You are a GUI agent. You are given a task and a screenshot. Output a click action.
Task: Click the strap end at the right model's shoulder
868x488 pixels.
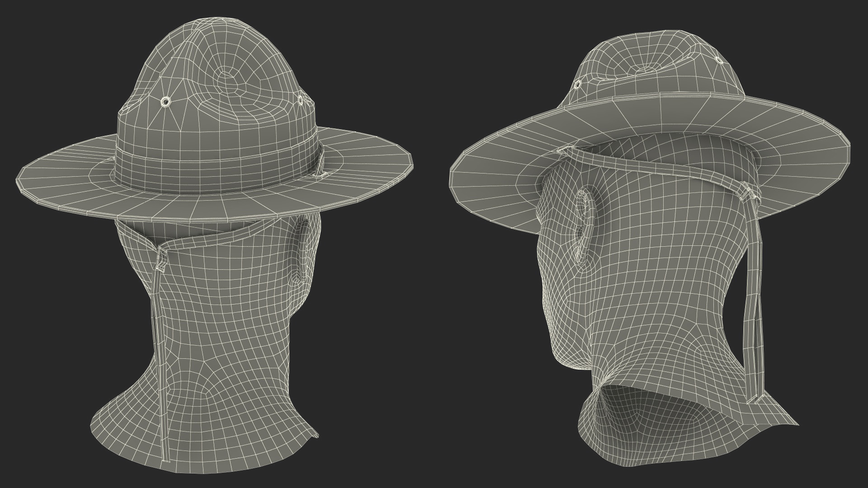click(x=755, y=400)
